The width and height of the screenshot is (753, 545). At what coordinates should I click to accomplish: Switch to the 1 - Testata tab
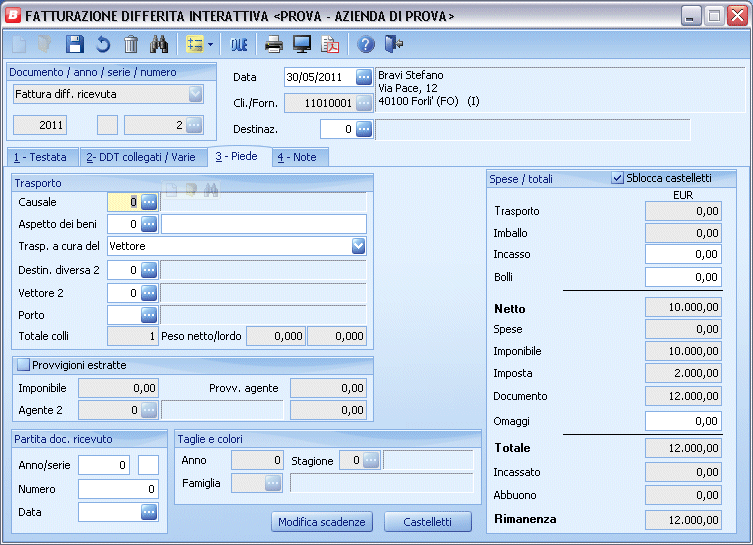(x=40, y=157)
